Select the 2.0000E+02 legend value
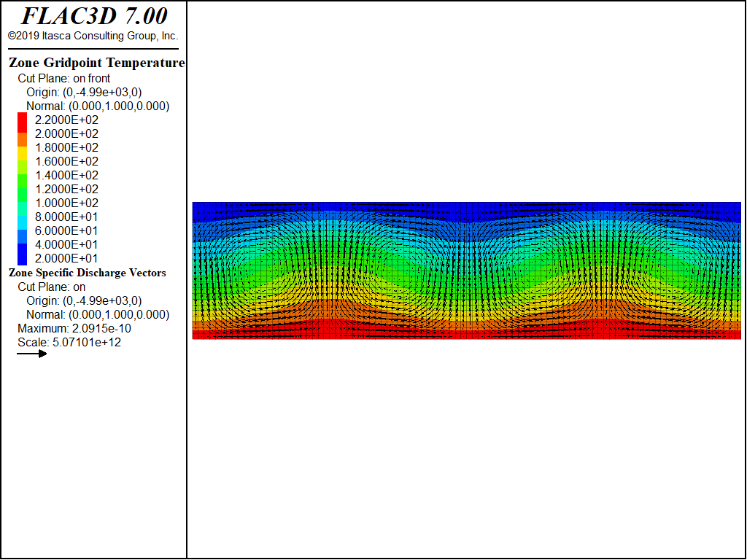Viewport: 747px width, 560px height. click(x=66, y=133)
